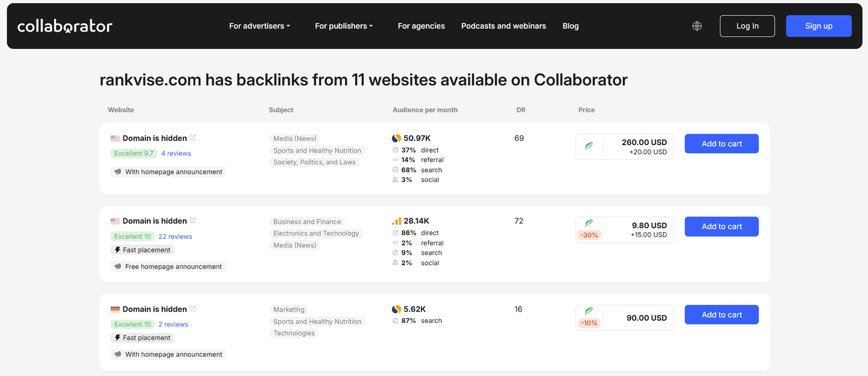The image size is (868, 376).
Task: Click the megaphone icon on 'Free homepage announcement'
Action: tap(118, 267)
